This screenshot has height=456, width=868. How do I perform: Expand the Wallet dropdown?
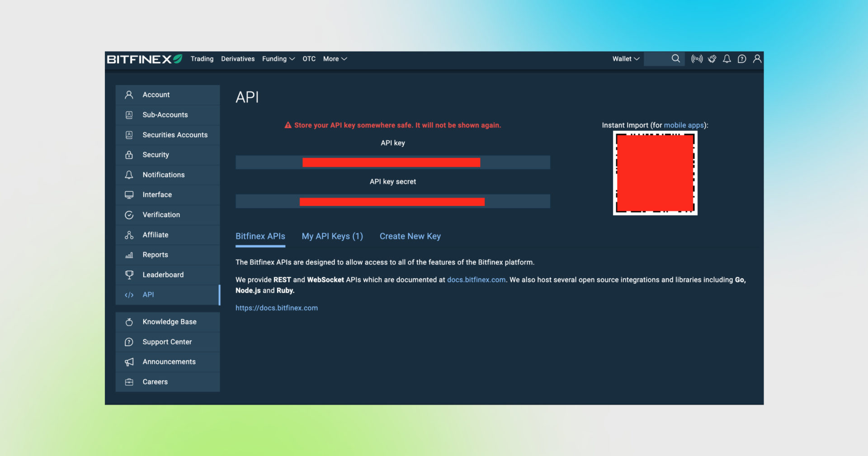pos(625,59)
